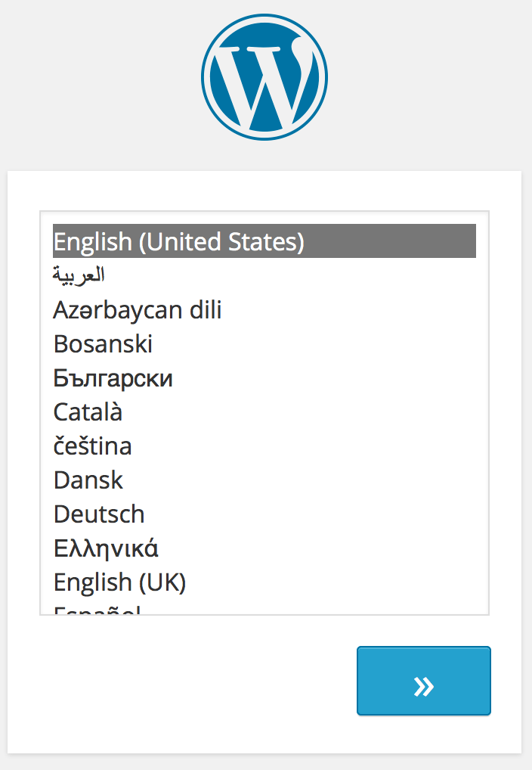Screen dimensions: 532x770
Task: Choose Català in the language list
Action: (x=88, y=412)
